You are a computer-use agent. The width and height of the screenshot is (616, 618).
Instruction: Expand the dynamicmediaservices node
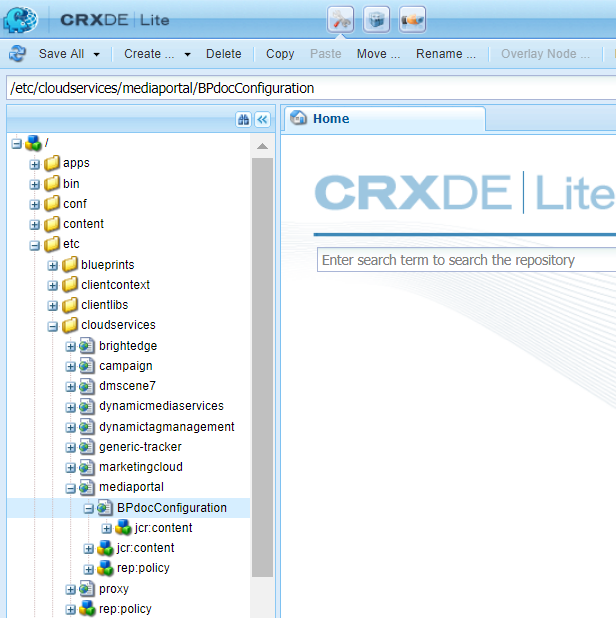tap(71, 407)
